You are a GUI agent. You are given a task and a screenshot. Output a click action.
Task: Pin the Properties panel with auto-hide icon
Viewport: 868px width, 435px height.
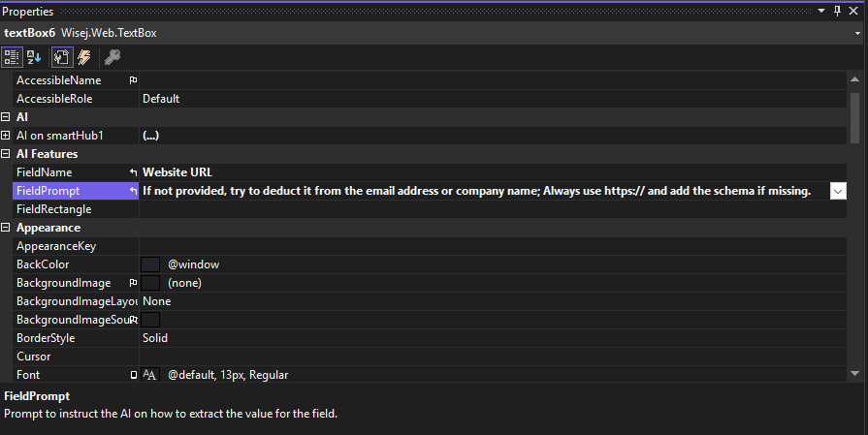click(837, 11)
